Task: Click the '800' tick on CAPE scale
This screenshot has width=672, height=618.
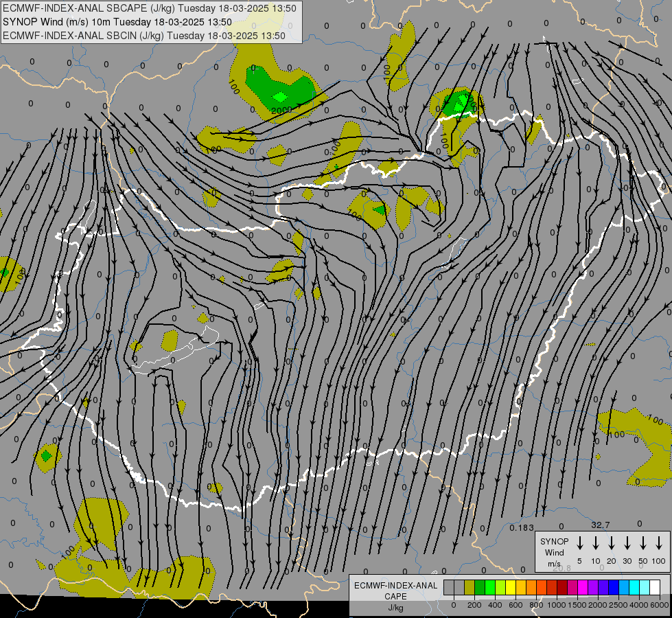Action: coord(536,605)
